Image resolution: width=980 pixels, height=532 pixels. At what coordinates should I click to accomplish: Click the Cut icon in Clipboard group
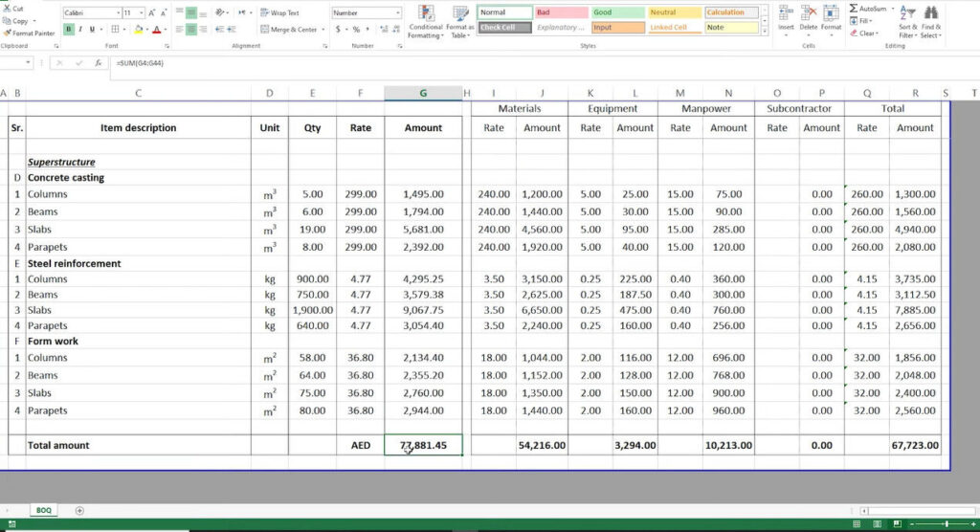click(7, 8)
